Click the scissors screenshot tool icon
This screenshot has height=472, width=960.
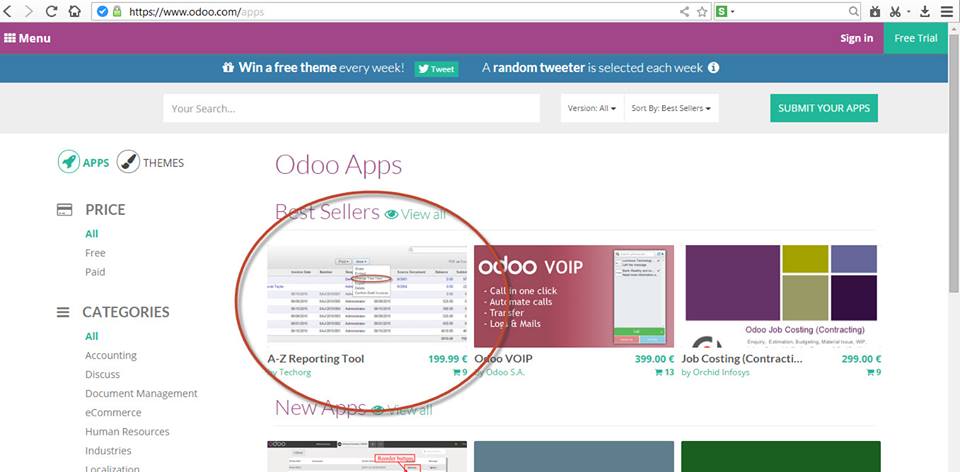coord(895,11)
